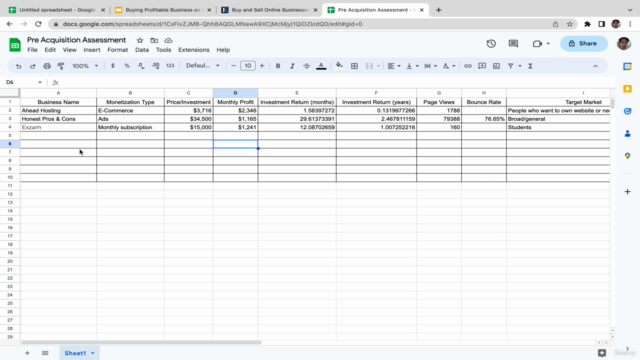Viewport: 640px width, 360px height.
Task: Open the vertical align dropdown
Action: pyautogui.click(x=412, y=66)
